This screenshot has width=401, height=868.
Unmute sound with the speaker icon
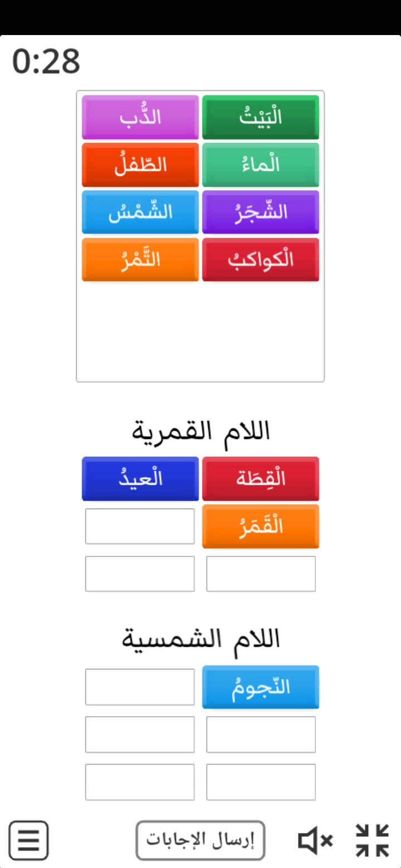(316, 841)
